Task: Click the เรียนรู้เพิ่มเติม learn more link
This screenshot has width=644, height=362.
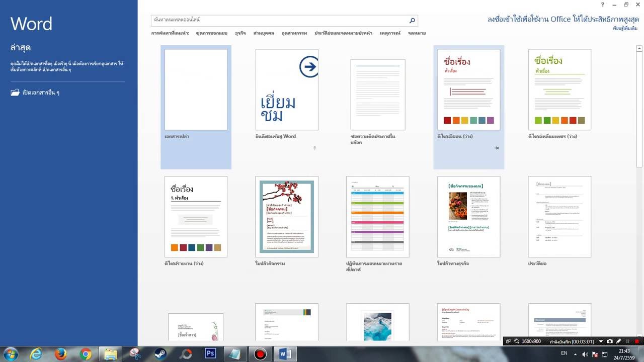Action: [x=625, y=29]
